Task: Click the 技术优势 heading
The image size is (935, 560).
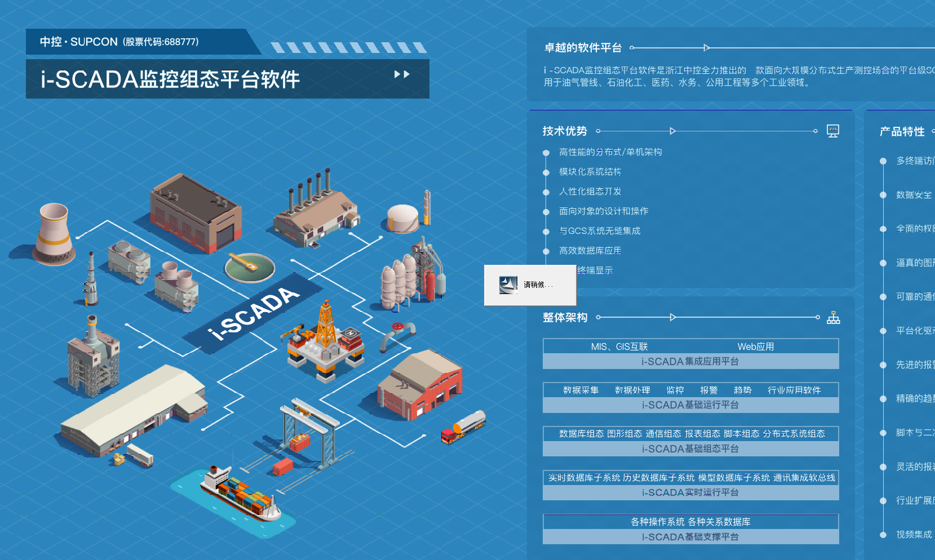Action: (x=565, y=131)
